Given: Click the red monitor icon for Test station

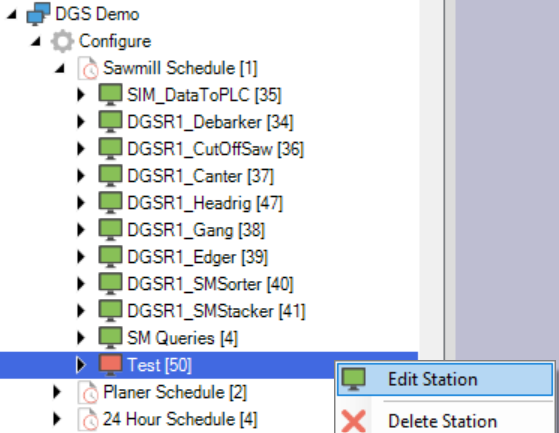Looking at the screenshot, I should [110, 365].
